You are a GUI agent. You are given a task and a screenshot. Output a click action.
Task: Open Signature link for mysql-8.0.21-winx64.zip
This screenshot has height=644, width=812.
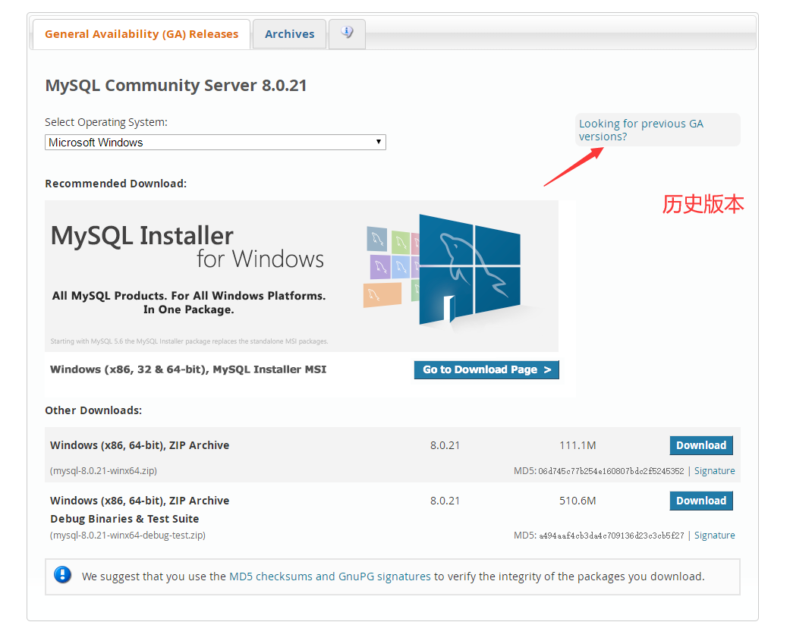tap(714, 470)
